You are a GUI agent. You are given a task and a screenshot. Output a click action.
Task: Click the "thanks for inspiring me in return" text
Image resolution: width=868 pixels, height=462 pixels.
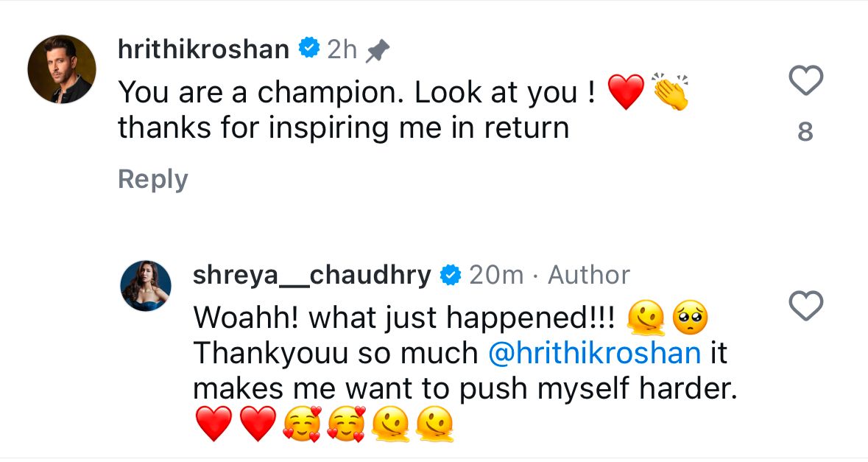tap(343, 128)
